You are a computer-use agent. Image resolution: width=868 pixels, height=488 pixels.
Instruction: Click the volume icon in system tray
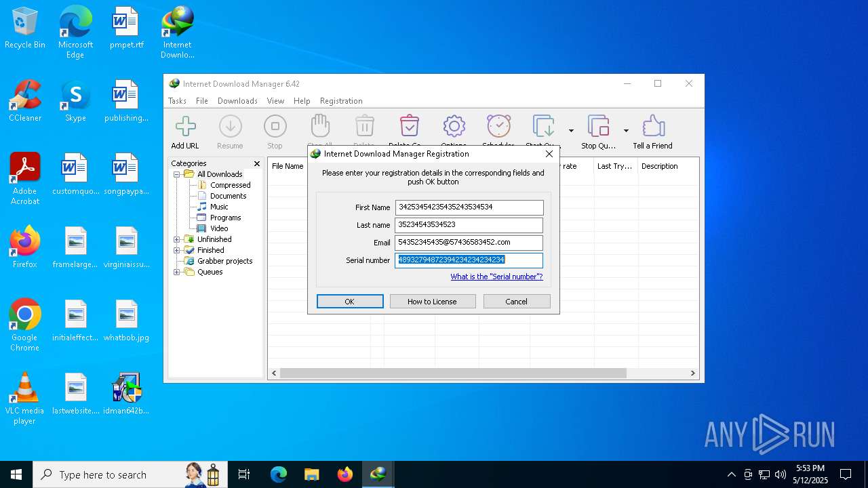click(781, 474)
